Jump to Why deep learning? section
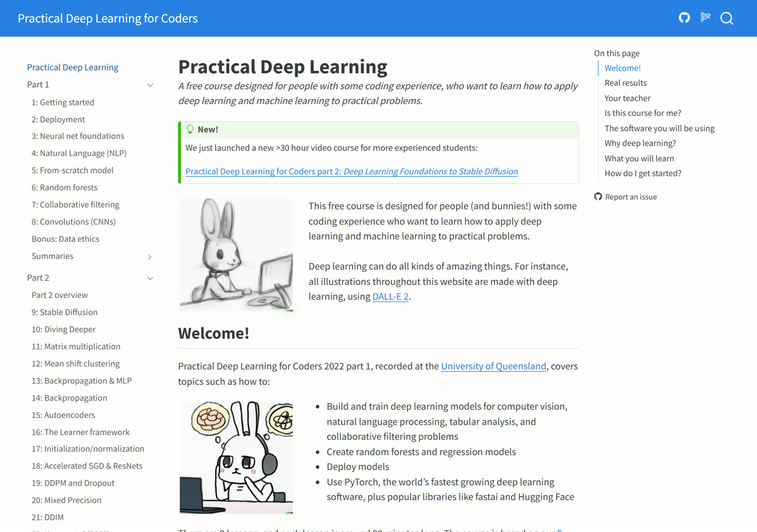The height and width of the screenshot is (532, 757). (640, 143)
